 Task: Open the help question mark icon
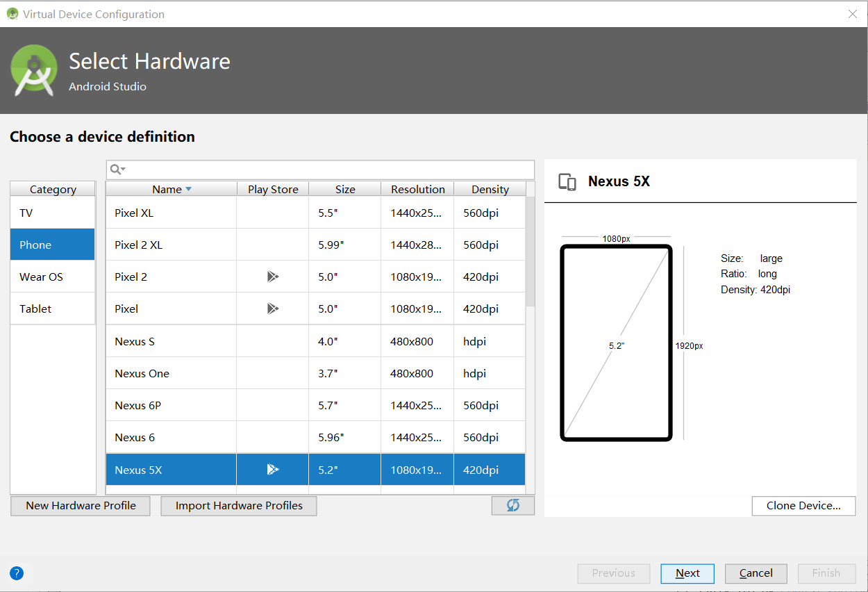[x=17, y=573]
